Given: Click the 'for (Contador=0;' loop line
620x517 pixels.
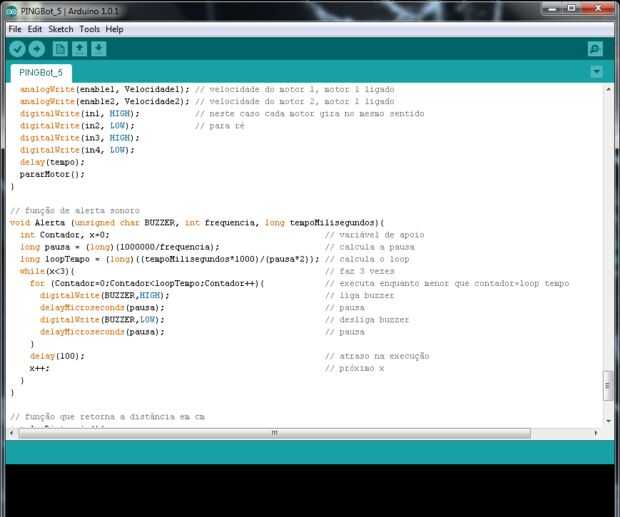Looking at the screenshot, I should [x=147, y=283].
